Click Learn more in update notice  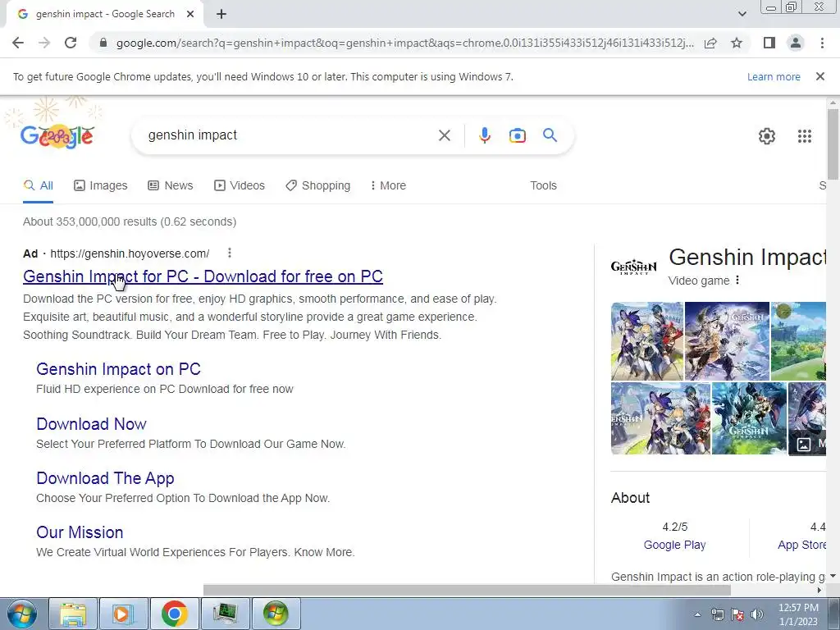(774, 76)
